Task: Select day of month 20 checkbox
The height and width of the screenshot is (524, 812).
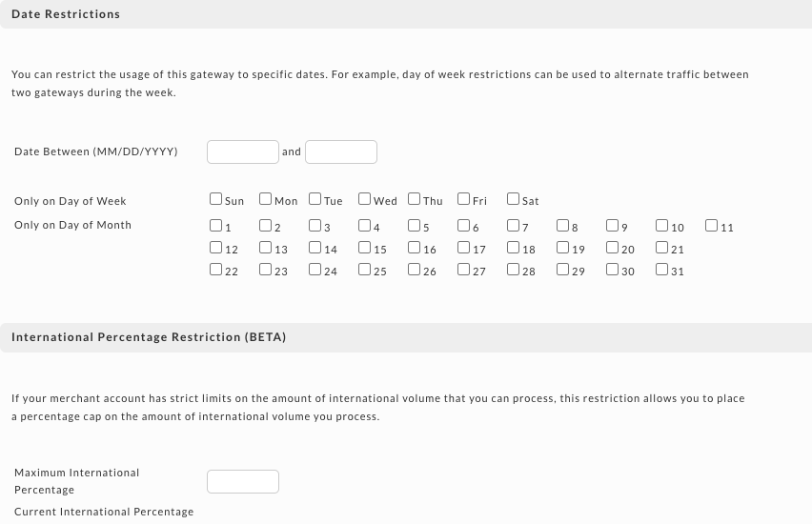Action: [613, 248]
